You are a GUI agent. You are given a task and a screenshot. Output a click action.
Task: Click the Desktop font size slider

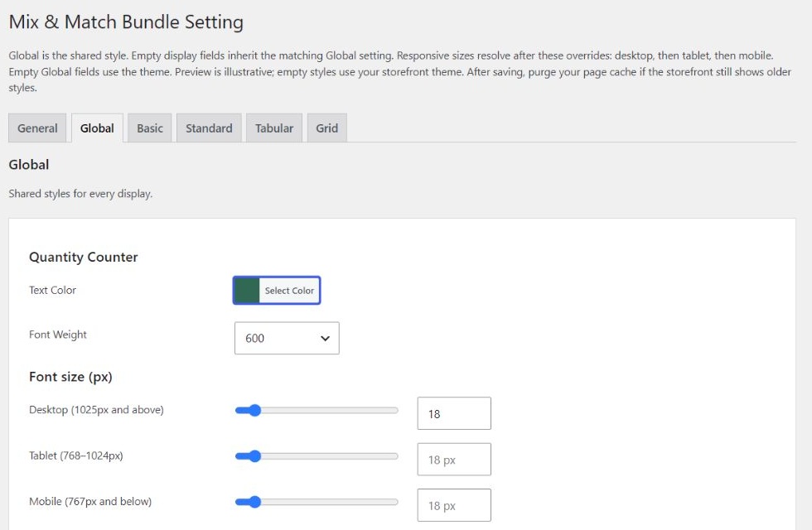click(317, 411)
